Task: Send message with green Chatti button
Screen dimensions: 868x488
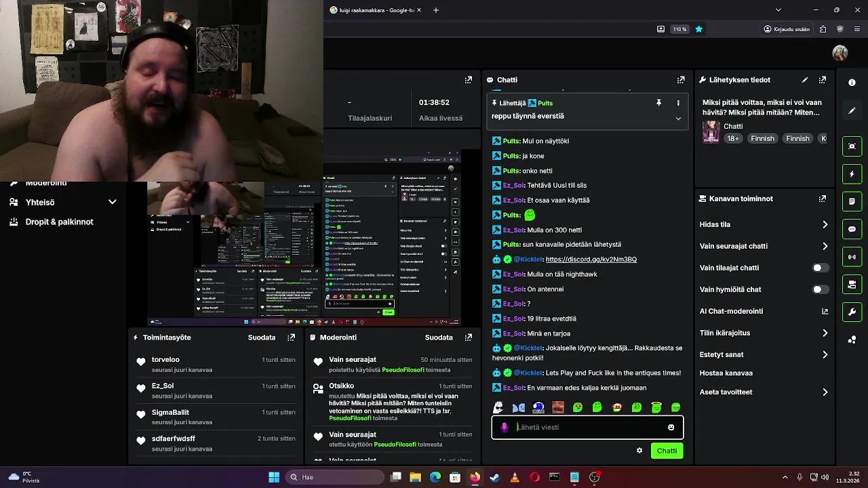Action: tap(667, 451)
